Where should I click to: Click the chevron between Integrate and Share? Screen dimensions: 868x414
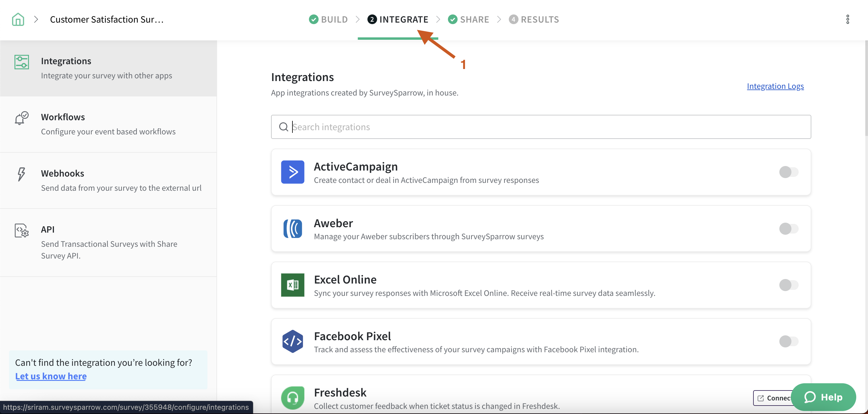click(x=438, y=20)
